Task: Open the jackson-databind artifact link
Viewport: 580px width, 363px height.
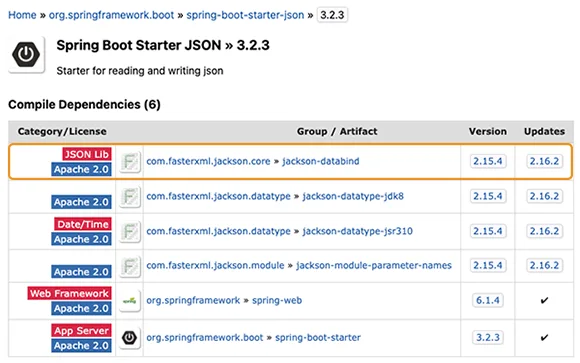Action: click(x=321, y=161)
